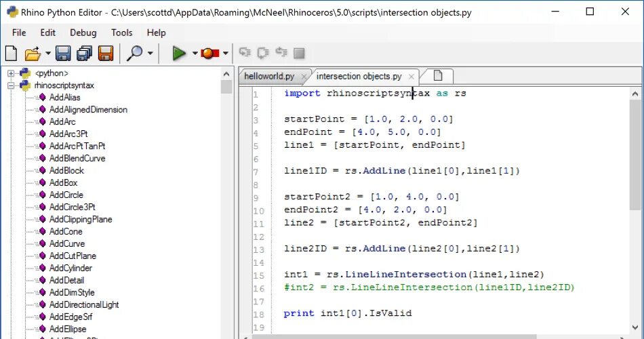This screenshot has height=339, width=644.
Task: Switch to the helloworld.py tab
Action: pyautogui.click(x=269, y=77)
